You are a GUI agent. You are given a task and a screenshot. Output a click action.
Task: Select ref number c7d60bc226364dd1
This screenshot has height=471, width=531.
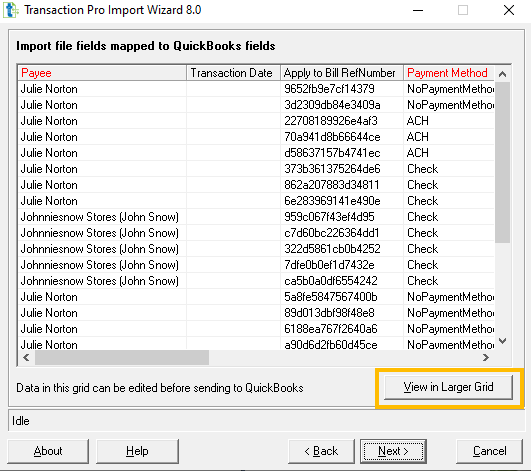tap(342, 233)
